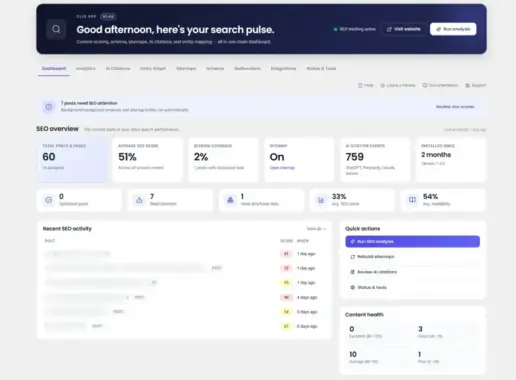The width and height of the screenshot is (516, 380).
Task: Open the Status & Tools tab
Action: tap(321, 69)
